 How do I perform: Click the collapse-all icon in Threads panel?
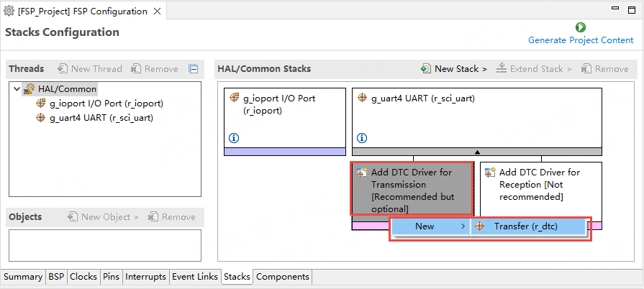coord(193,69)
